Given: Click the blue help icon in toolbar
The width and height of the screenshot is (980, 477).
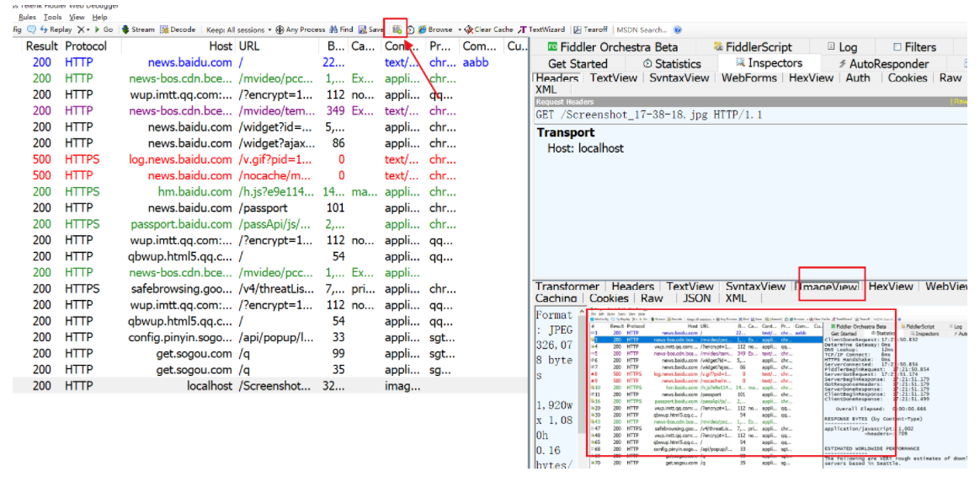Looking at the screenshot, I should [x=678, y=29].
